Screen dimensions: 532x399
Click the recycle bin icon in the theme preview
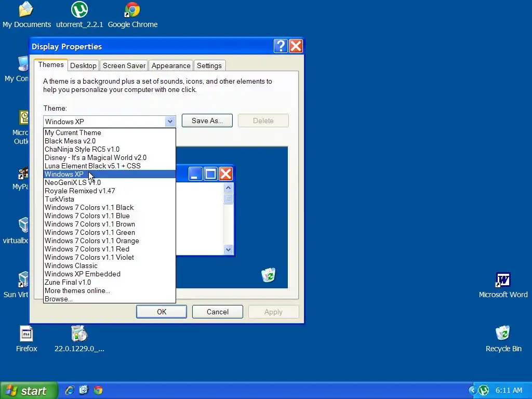[x=269, y=275]
